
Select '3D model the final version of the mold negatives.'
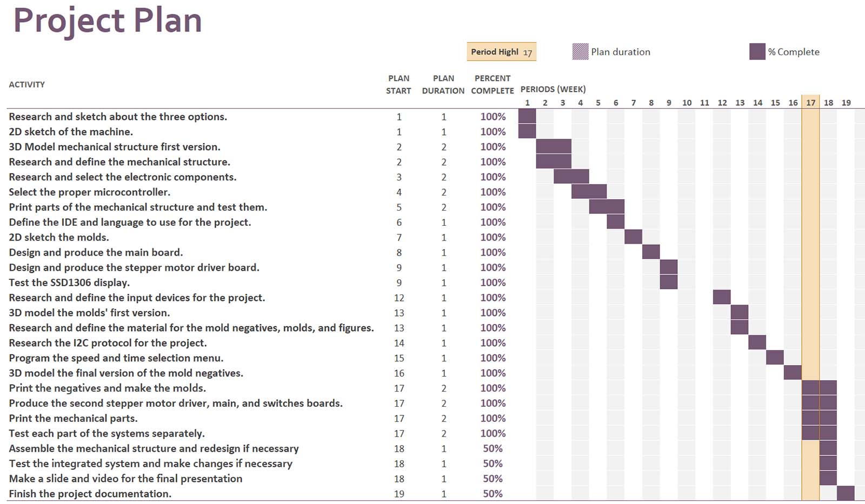pyautogui.click(x=126, y=374)
